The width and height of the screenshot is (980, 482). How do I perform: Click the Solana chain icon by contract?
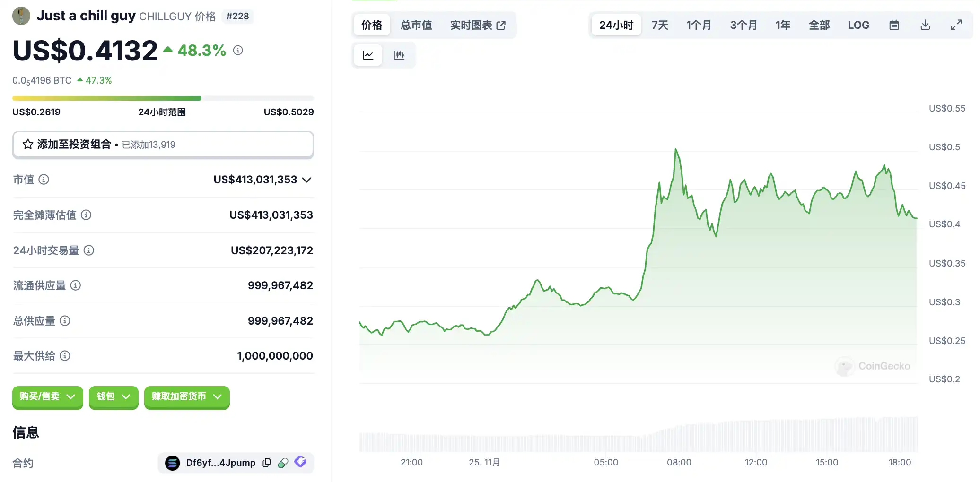pos(173,463)
